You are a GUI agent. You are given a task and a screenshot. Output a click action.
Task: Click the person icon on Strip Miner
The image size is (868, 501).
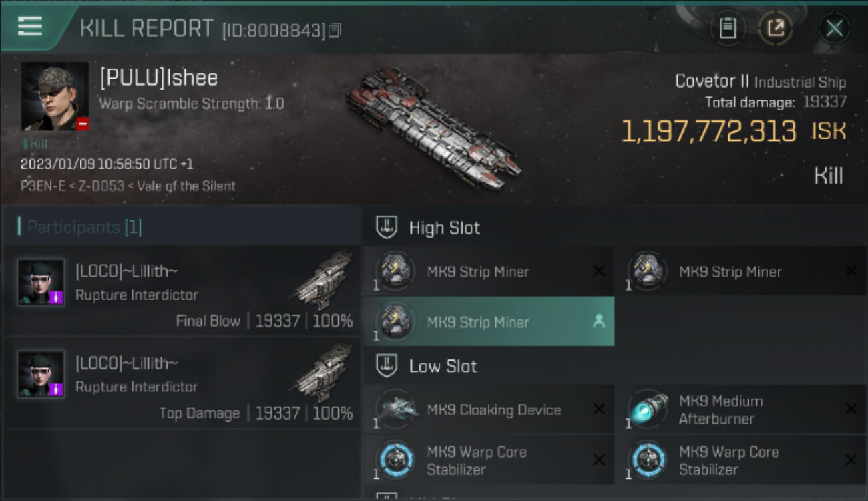coord(598,322)
